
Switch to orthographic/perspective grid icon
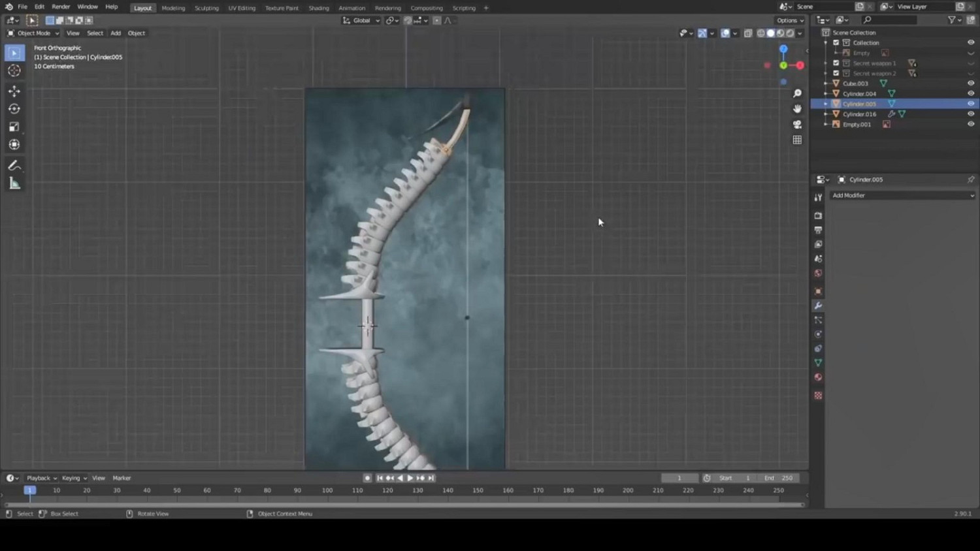coord(797,140)
